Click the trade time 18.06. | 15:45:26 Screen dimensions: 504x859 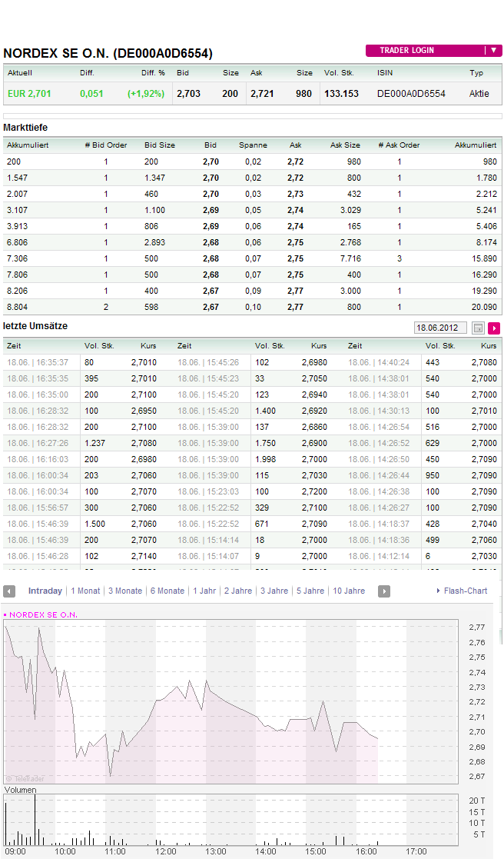tap(208, 363)
